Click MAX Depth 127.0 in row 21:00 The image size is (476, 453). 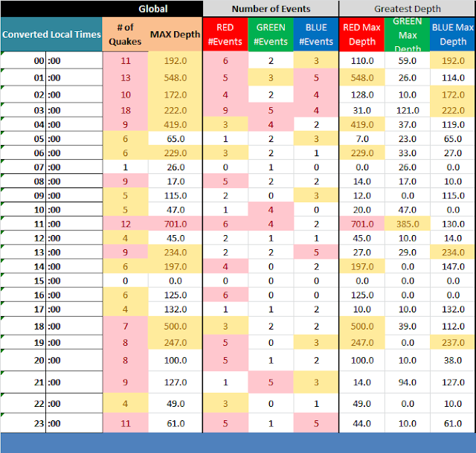[176, 382]
